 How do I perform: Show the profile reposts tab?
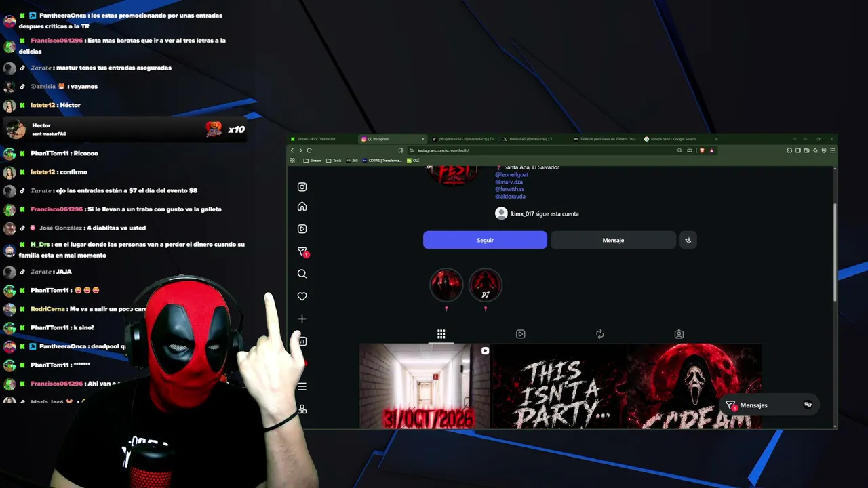tap(599, 334)
